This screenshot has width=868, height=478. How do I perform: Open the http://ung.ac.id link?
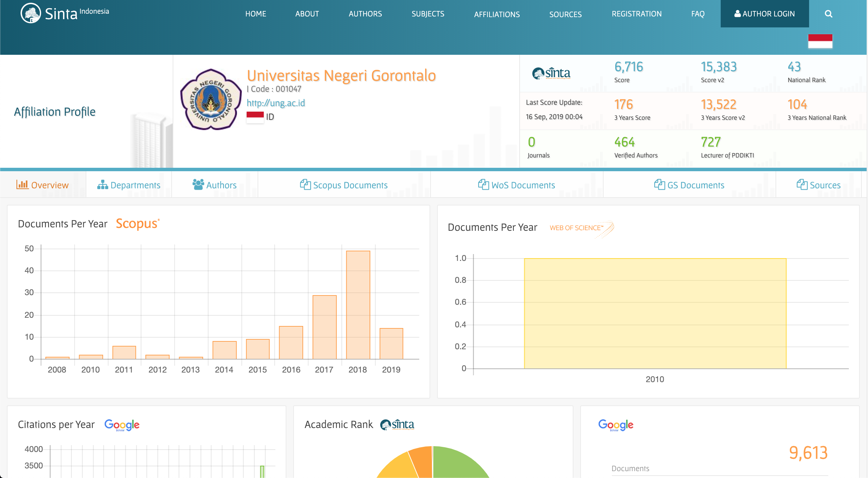tap(276, 103)
